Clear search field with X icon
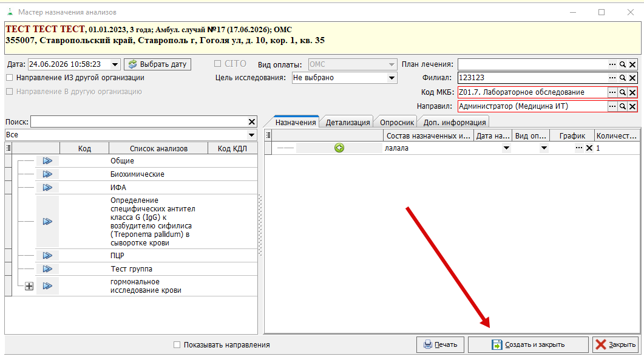This screenshot has height=359, width=644. point(252,121)
